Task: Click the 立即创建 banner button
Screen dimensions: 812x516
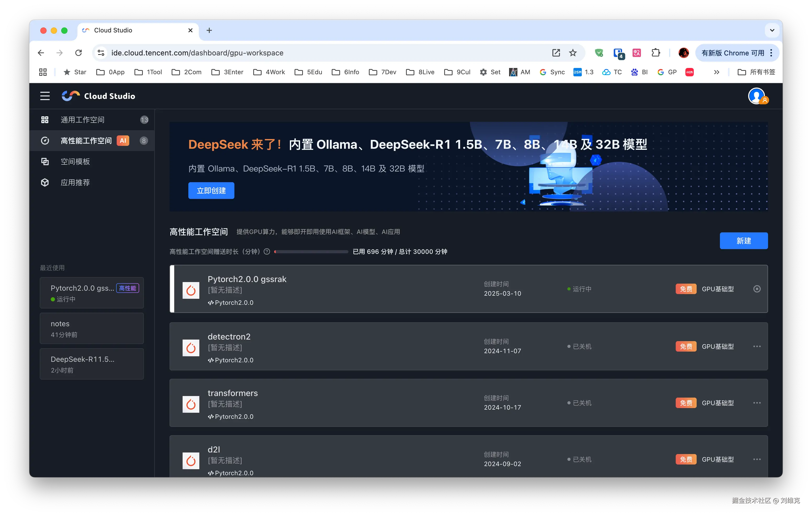Action: click(x=211, y=191)
